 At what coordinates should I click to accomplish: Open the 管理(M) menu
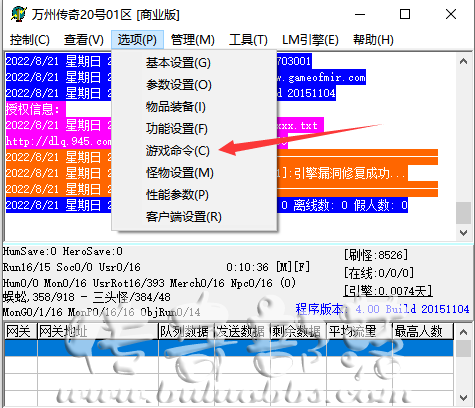tap(192, 40)
